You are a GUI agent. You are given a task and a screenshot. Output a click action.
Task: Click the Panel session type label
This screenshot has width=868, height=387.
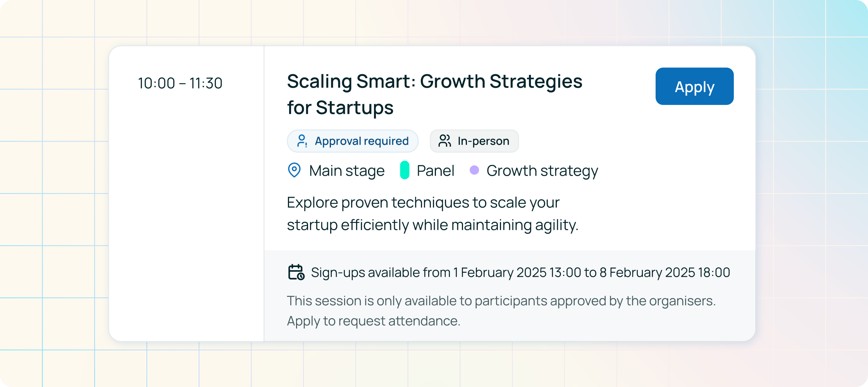coord(436,171)
